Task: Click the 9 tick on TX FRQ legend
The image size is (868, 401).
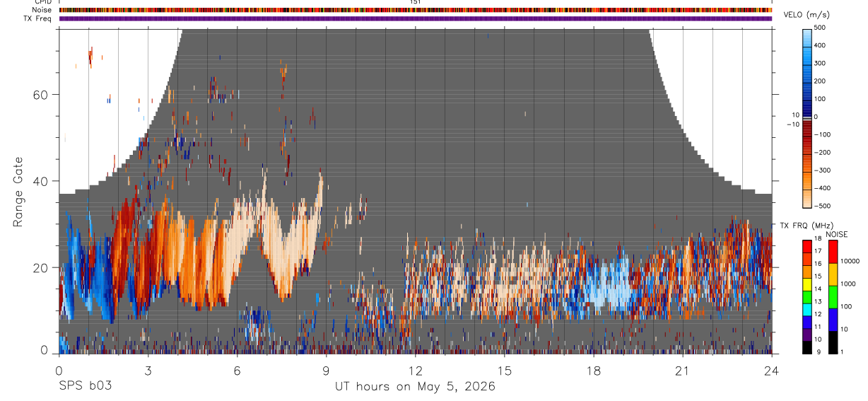Action: point(819,351)
